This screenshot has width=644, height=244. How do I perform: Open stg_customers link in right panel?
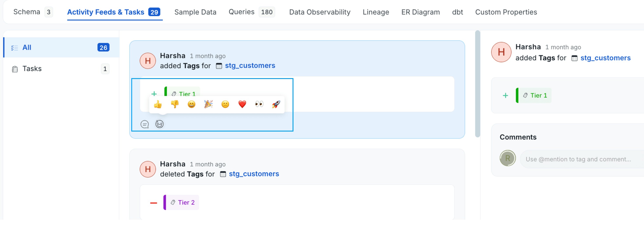(x=605, y=58)
